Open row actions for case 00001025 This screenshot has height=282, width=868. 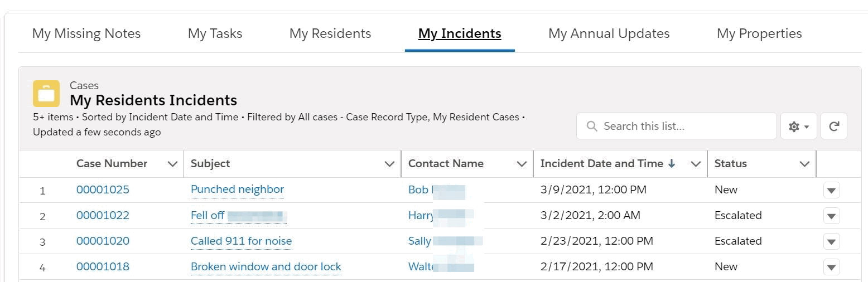[x=831, y=191]
